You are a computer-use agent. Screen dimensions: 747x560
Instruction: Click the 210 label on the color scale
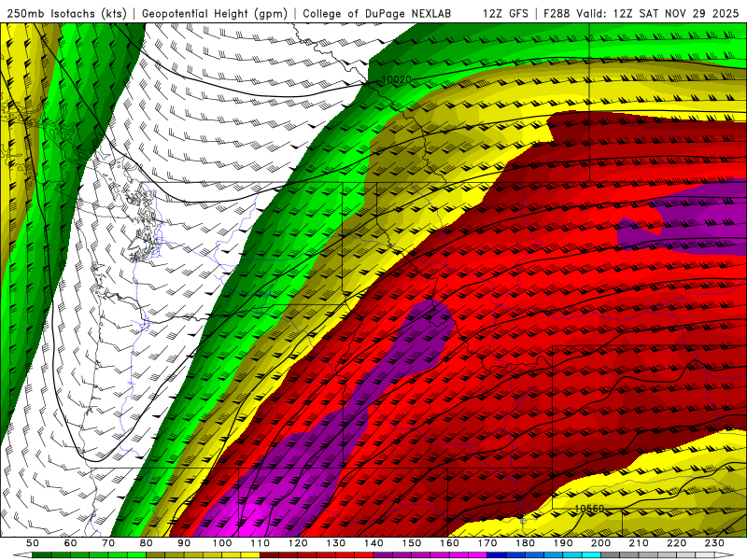[639, 543]
